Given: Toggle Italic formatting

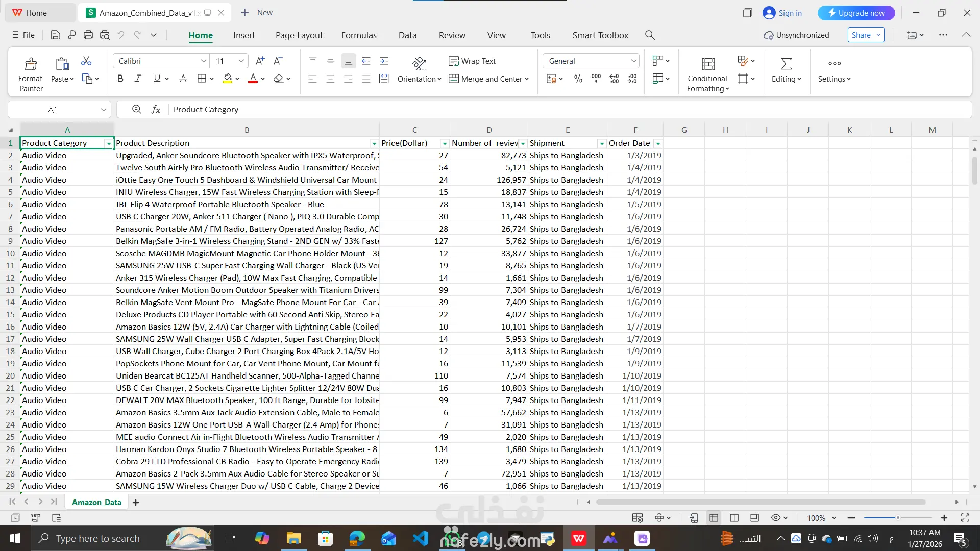Looking at the screenshot, I should click(x=138, y=79).
